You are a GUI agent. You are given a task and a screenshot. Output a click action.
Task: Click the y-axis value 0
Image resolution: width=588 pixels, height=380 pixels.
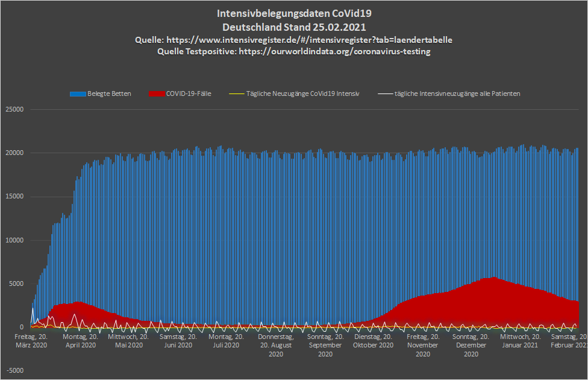[21, 327]
